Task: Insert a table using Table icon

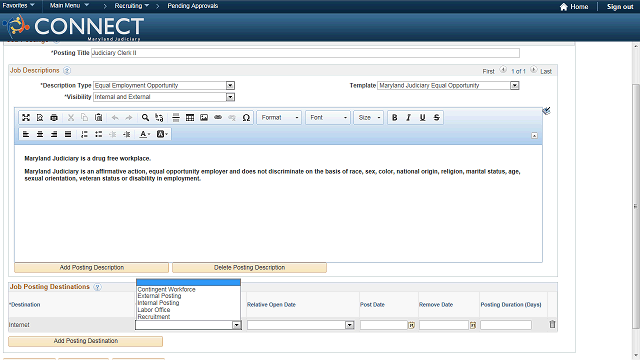Action: coord(190,118)
